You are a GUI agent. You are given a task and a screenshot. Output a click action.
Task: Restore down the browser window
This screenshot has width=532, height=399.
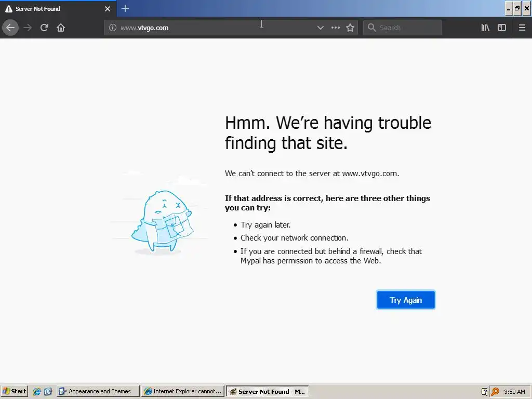(517, 9)
